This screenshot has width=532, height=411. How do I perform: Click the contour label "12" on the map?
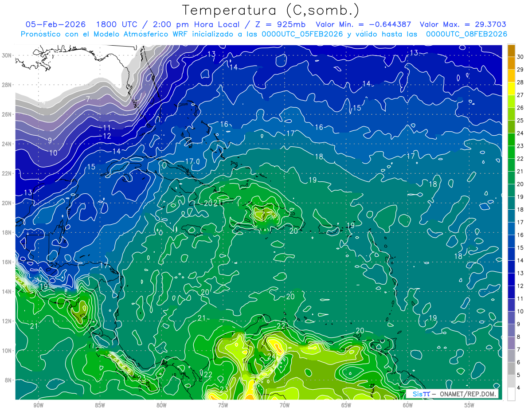(107, 136)
